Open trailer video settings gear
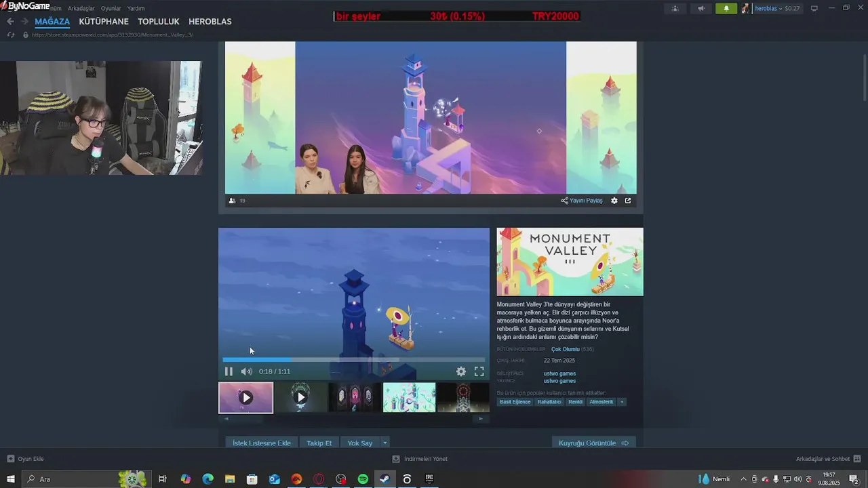Viewport: 868px width, 488px height. point(461,371)
